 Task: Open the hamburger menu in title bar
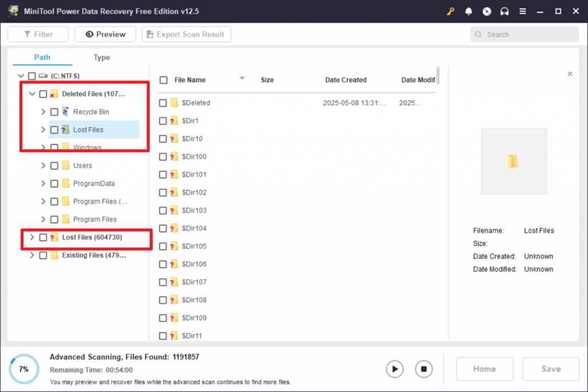(522, 11)
